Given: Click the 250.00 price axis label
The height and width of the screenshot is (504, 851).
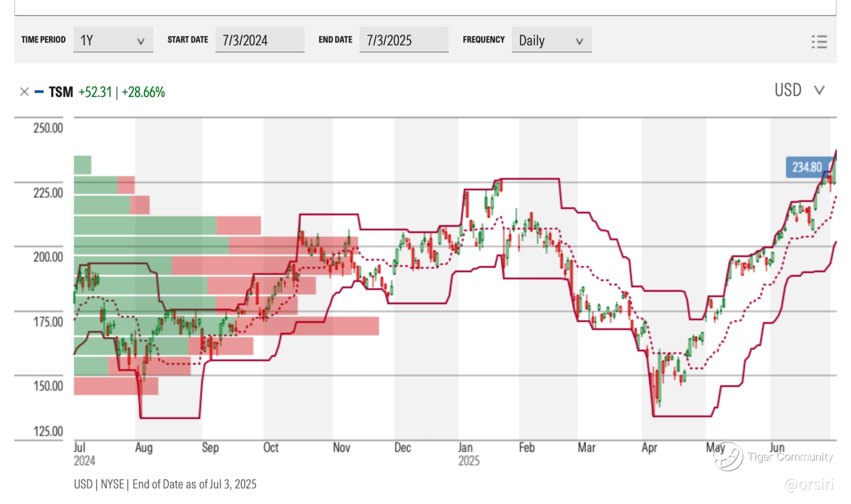Looking at the screenshot, I should [48, 128].
